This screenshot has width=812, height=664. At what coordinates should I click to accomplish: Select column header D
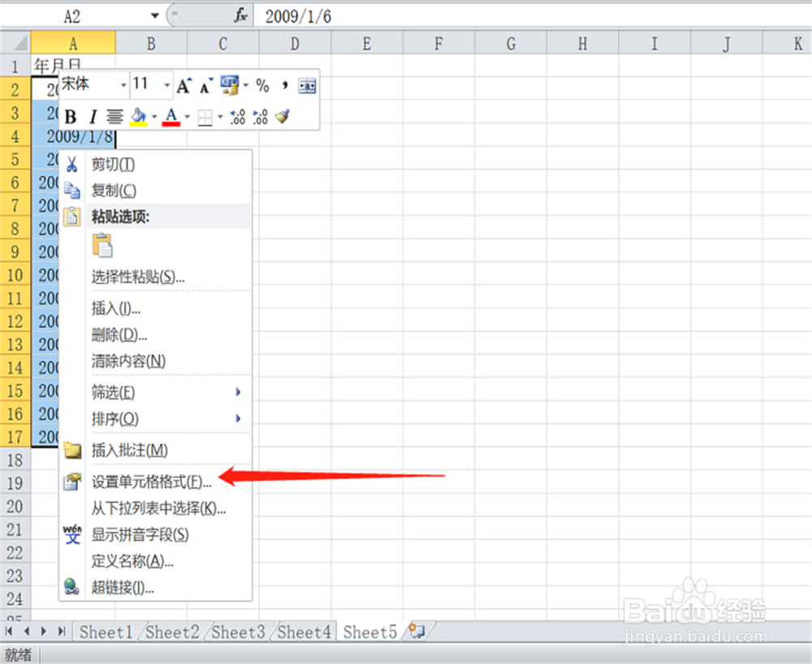(x=296, y=44)
